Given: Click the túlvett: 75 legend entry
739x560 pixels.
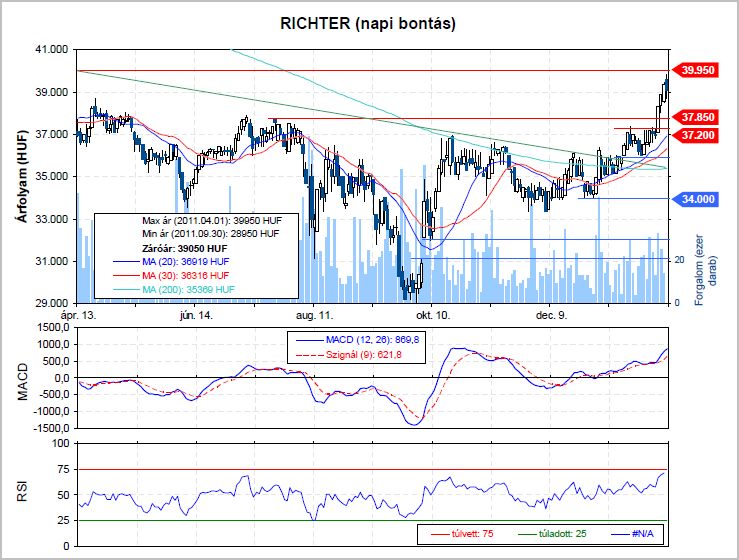Looking at the screenshot, I should (462, 534).
